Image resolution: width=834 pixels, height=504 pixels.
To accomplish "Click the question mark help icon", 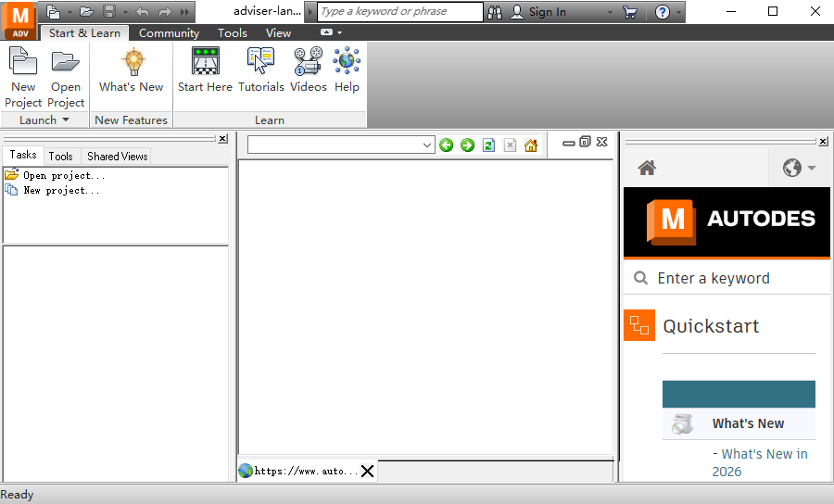I will click(663, 12).
